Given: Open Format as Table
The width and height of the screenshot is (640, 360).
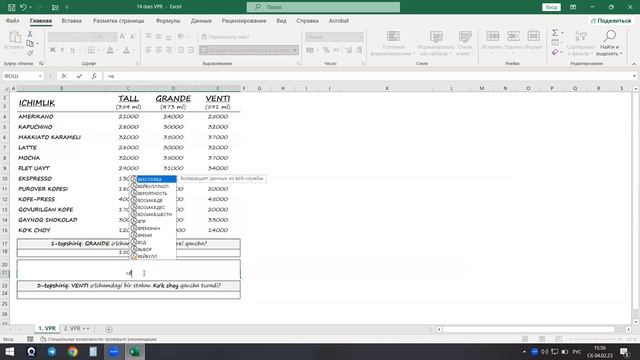Looking at the screenshot, I should click(x=436, y=43).
